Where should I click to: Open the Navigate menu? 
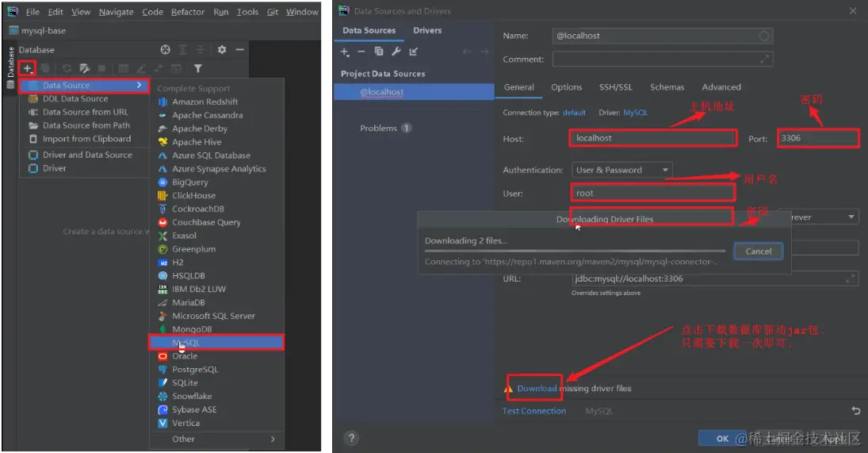(117, 12)
